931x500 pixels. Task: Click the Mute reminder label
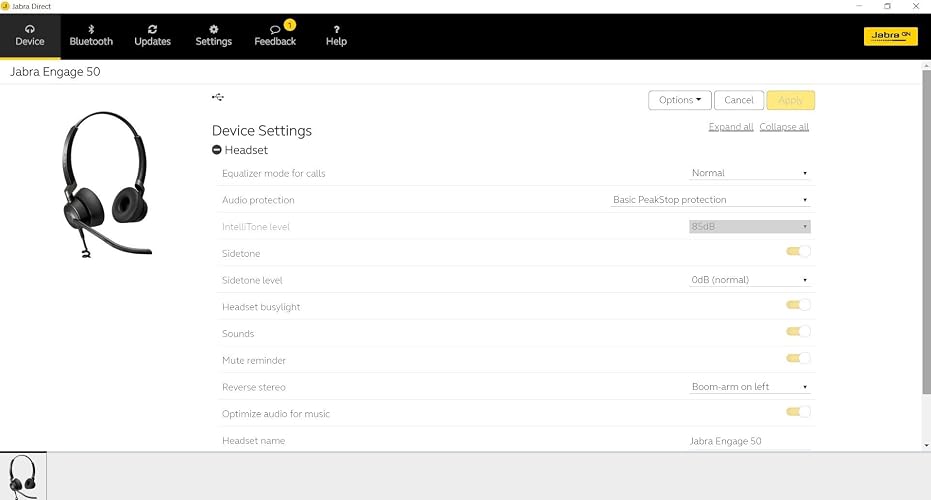click(254, 360)
